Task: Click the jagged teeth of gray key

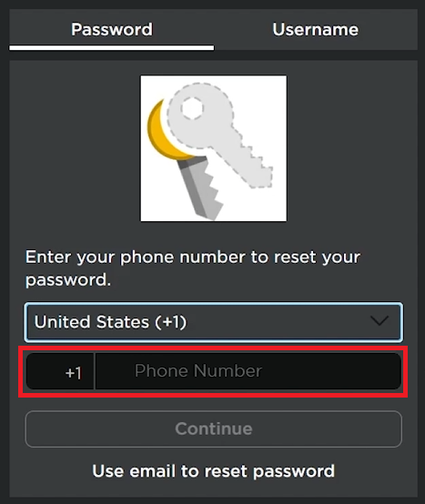Action: coord(214,189)
